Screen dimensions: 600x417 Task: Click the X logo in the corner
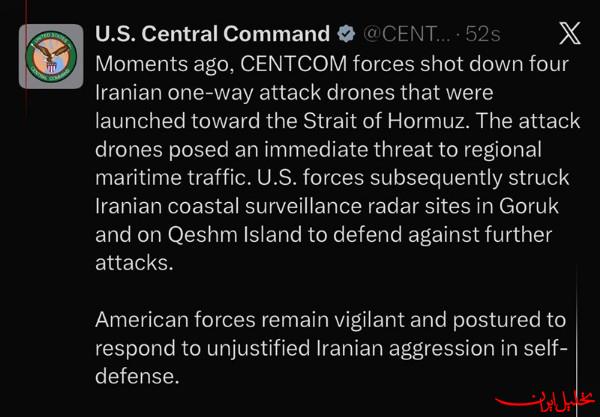pyautogui.click(x=570, y=33)
